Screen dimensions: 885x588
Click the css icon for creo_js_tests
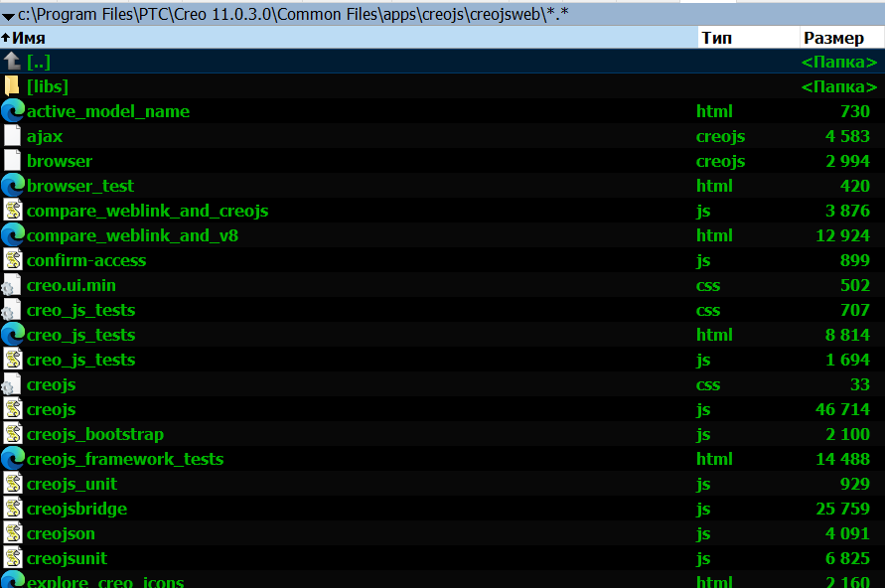[x=13, y=310]
